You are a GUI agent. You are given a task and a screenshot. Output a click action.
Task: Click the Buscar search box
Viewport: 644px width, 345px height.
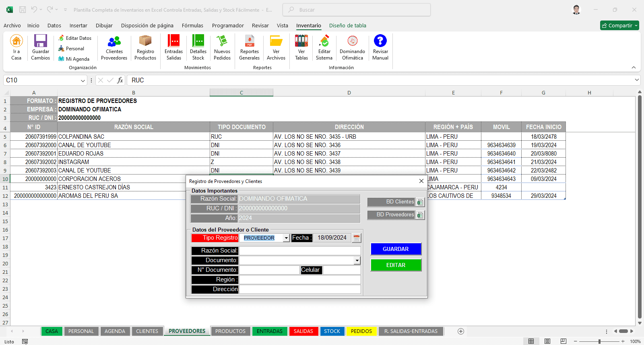coord(357,10)
